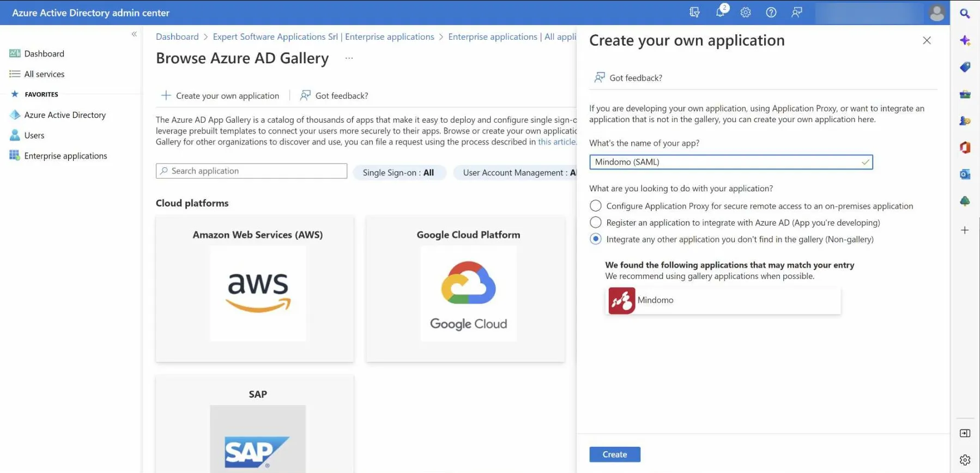Click the Create button
The height and width of the screenshot is (473, 980).
click(x=614, y=454)
